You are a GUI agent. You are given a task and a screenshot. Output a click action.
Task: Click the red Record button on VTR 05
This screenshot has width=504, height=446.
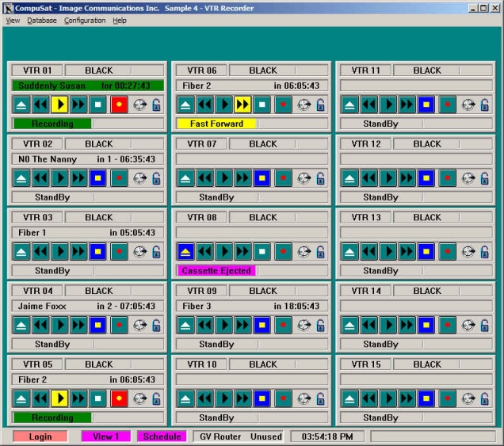(x=119, y=398)
